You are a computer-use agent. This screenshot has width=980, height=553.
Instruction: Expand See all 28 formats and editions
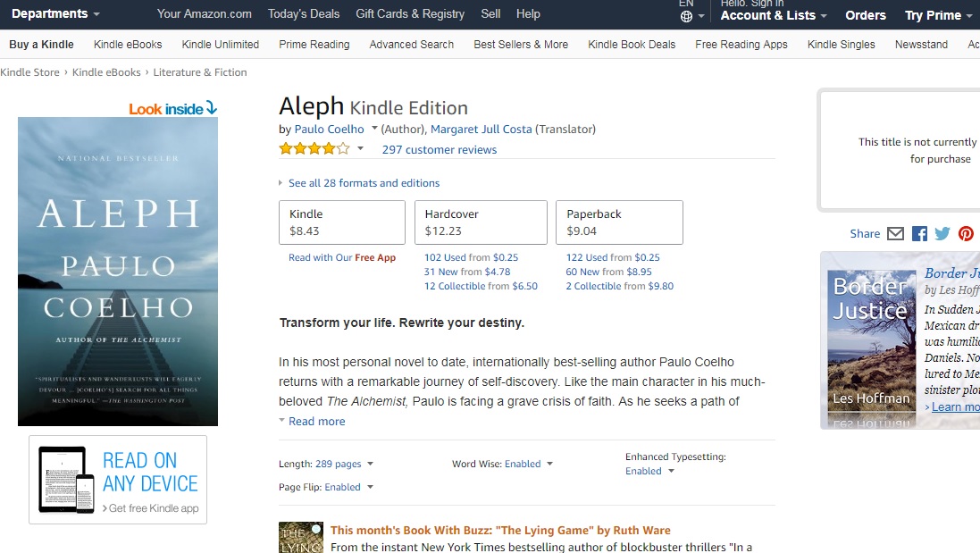(364, 183)
